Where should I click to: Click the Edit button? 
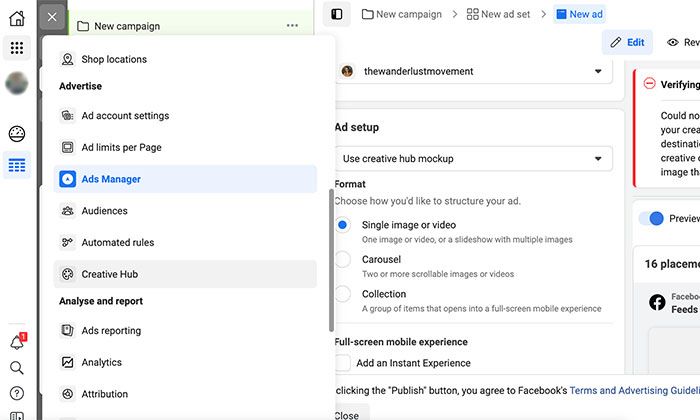[x=627, y=42]
